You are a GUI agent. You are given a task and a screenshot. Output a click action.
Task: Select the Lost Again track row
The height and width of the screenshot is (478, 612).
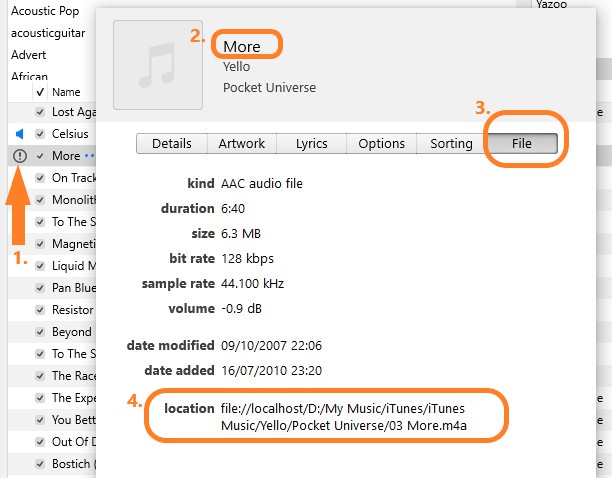coord(52,112)
